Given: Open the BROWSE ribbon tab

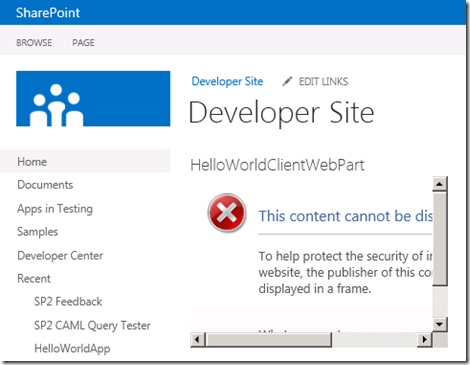Looking at the screenshot, I should tap(34, 43).
